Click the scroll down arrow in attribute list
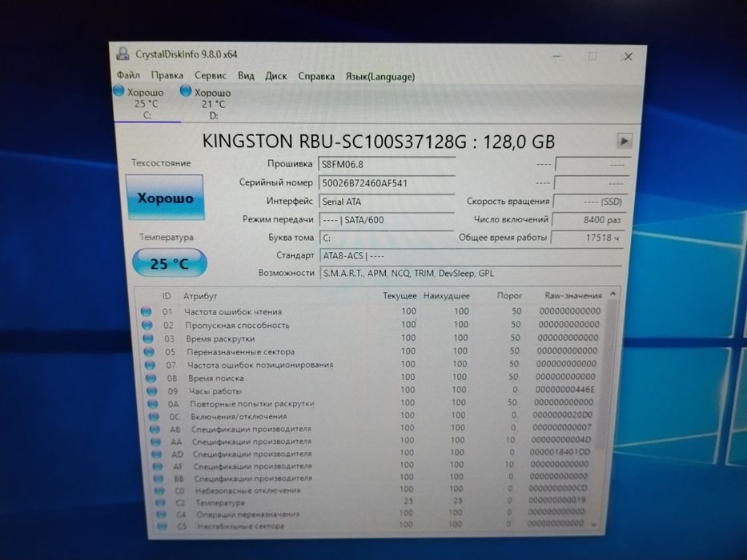747x560 pixels. click(x=593, y=524)
